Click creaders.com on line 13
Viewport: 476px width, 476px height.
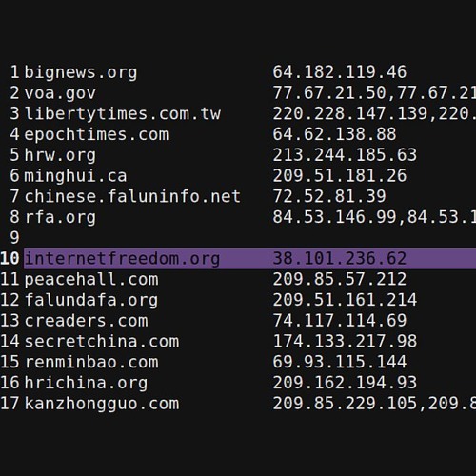[87, 321]
